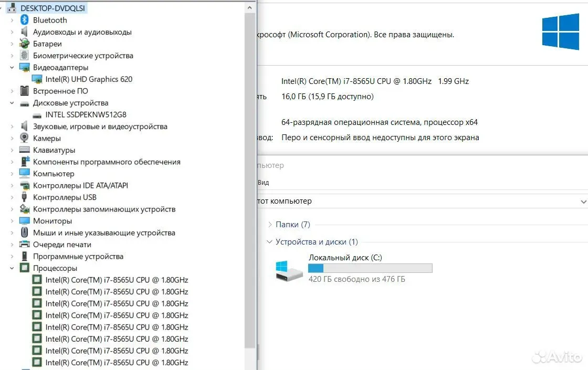This screenshot has height=370, width=588.
Task: Collapse the Дисковые устройства category
Action: pyautogui.click(x=12, y=103)
